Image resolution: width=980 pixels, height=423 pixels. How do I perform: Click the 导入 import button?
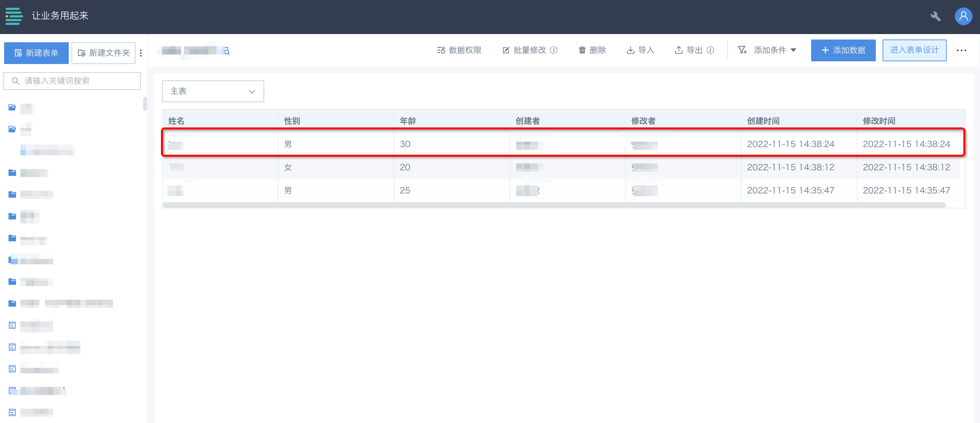tap(640, 50)
